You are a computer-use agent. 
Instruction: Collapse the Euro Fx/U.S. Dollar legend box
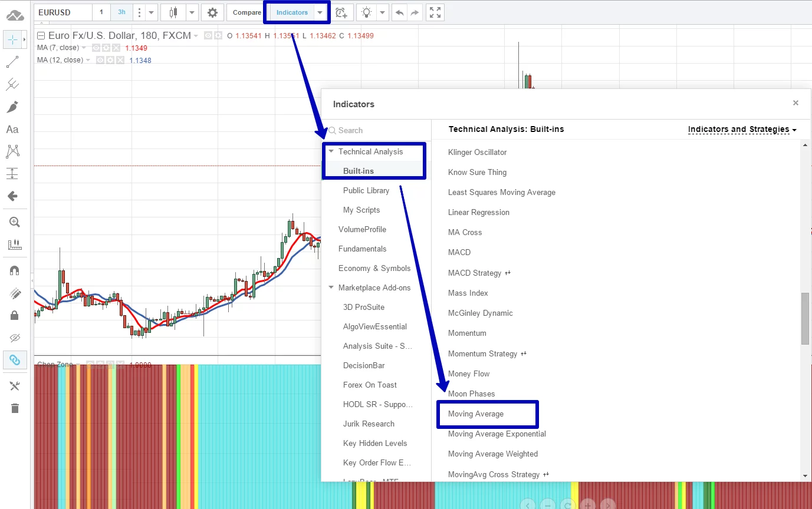[x=41, y=35]
